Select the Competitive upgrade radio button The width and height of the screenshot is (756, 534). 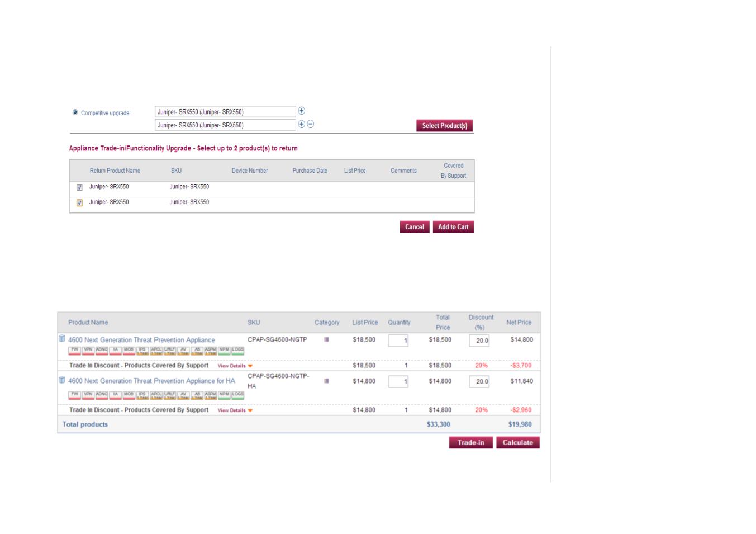(x=75, y=112)
